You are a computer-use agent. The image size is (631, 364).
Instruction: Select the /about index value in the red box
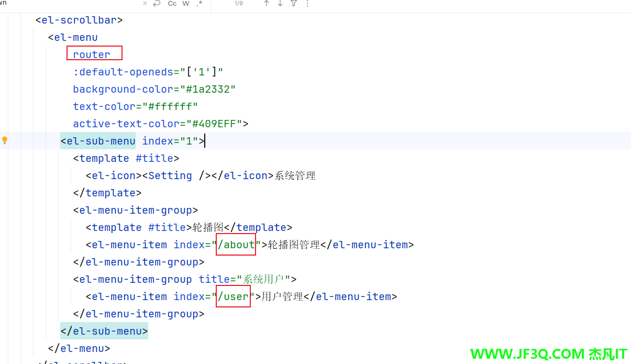pyautogui.click(x=236, y=245)
